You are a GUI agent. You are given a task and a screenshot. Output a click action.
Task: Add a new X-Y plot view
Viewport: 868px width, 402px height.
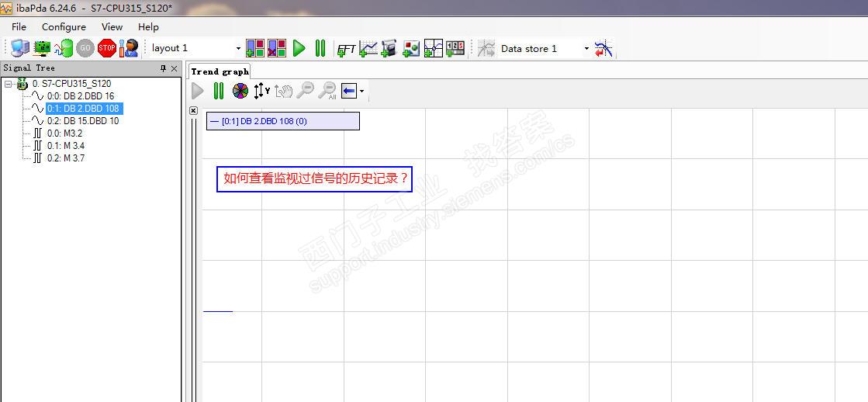[x=434, y=48]
